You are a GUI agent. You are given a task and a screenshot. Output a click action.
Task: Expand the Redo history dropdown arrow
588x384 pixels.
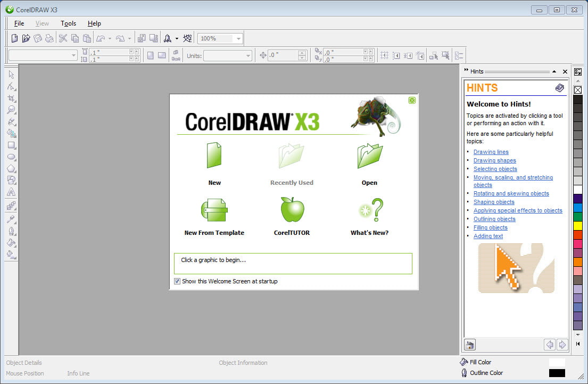point(130,38)
